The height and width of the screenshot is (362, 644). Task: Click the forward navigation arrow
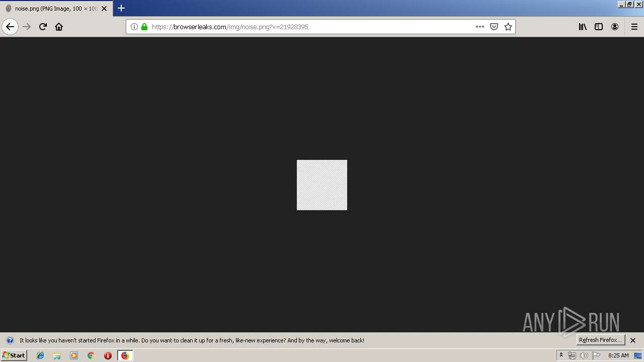[27, 27]
